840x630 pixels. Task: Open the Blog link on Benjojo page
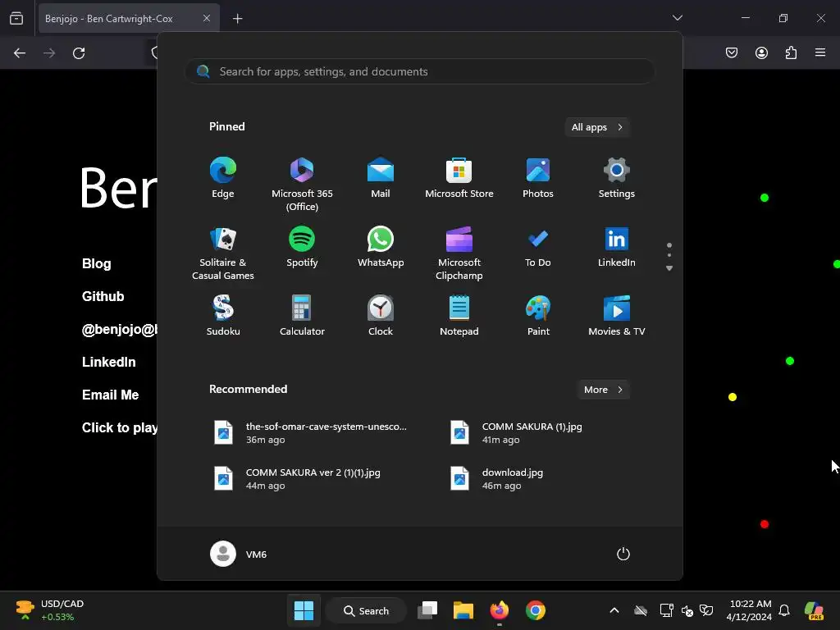97,263
